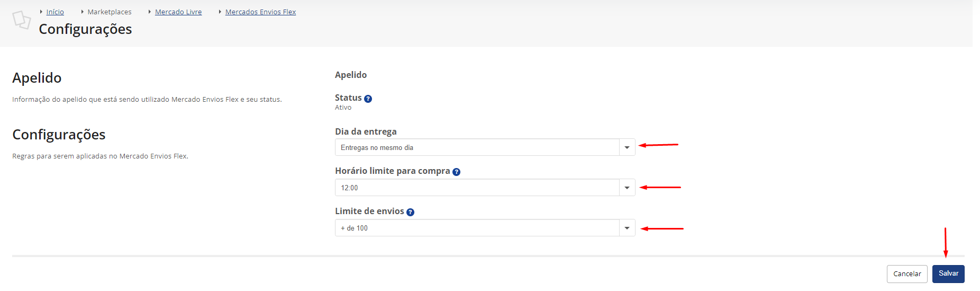Screen dimensions: 980x291
Task: Open the + de 100 limit dropdown arrow
Action: click(x=627, y=228)
